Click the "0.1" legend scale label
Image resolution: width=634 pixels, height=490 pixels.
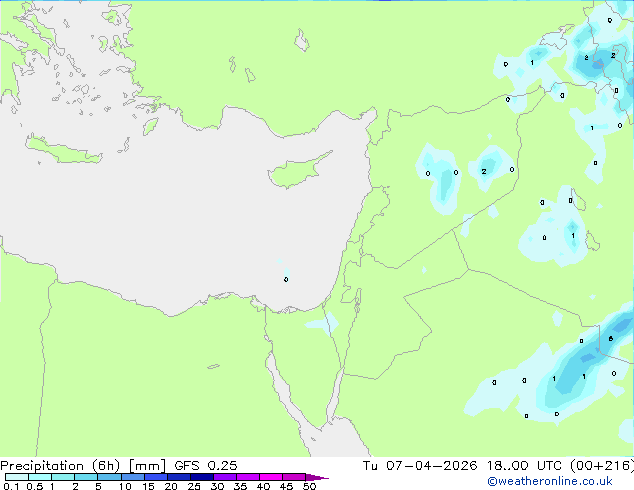(11, 486)
